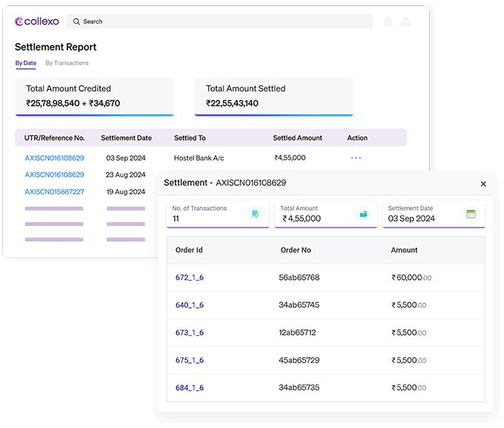Viewport: 504px width, 428px height.
Task: Open order 640_1_6 link
Action: tap(189, 305)
